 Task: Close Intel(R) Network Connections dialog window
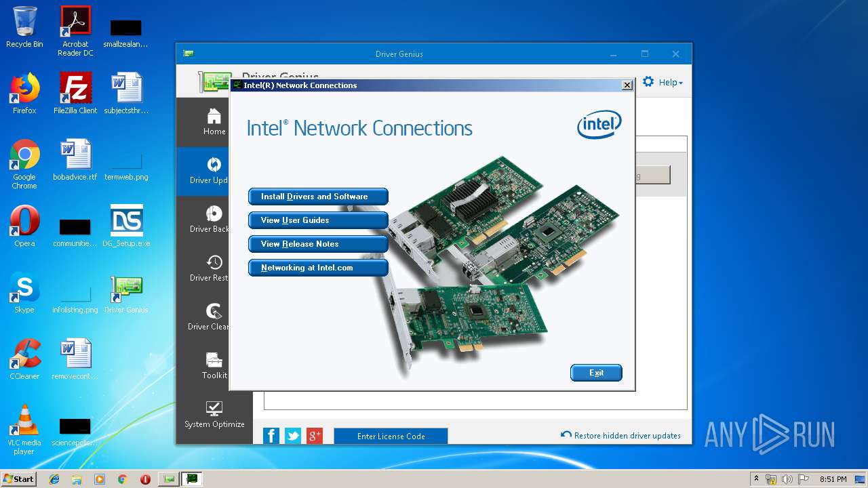click(627, 85)
